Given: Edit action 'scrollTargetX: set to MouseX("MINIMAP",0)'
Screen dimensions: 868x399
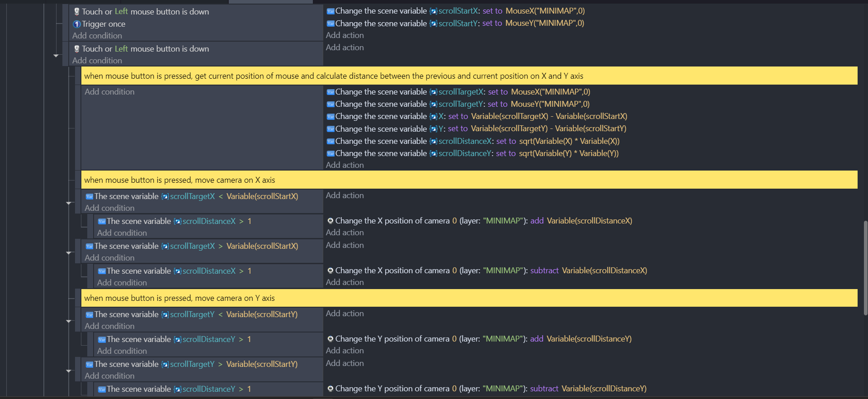Looking at the screenshot, I should click(458, 92).
